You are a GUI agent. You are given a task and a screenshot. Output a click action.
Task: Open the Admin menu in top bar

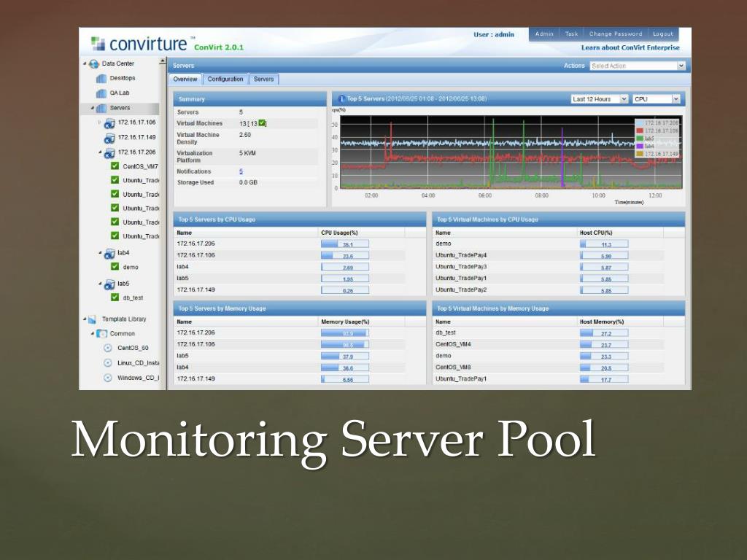[544, 34]
